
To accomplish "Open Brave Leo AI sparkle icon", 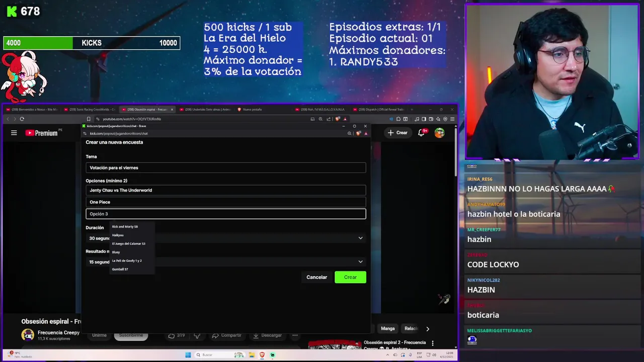I will coord(438,119).
